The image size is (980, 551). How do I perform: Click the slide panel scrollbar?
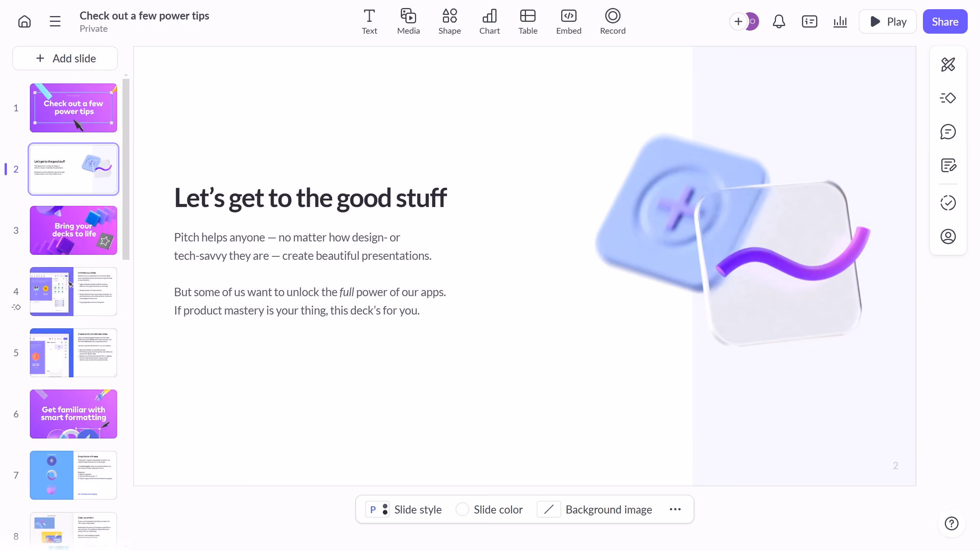click(x=126, y=169)
